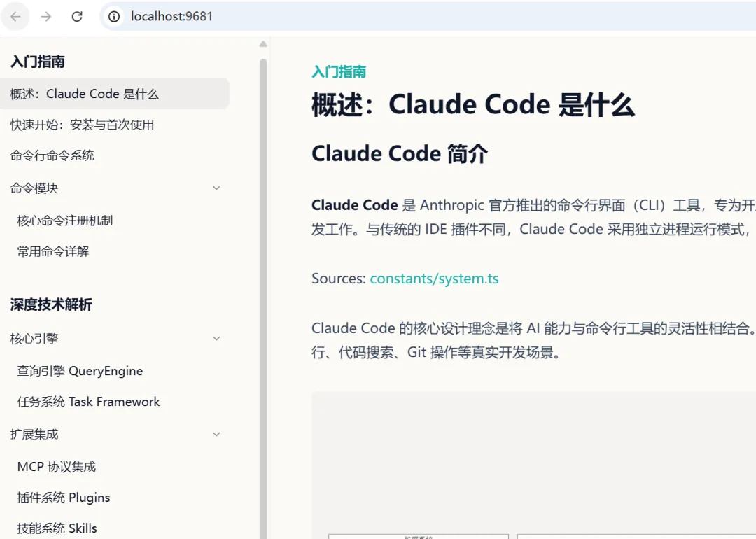
Task: Open 插件系统 Plugins page
Action: [x=64, y=498]
